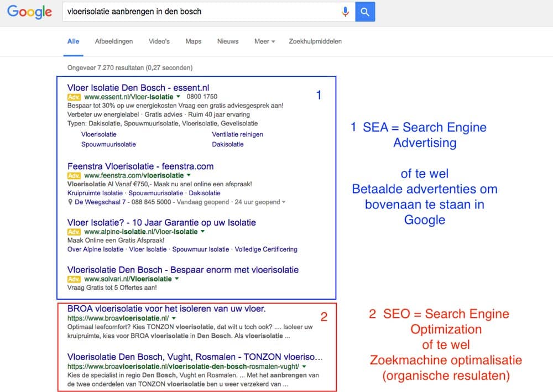
Task: Open the Maps tab
Action: (194, 41)
